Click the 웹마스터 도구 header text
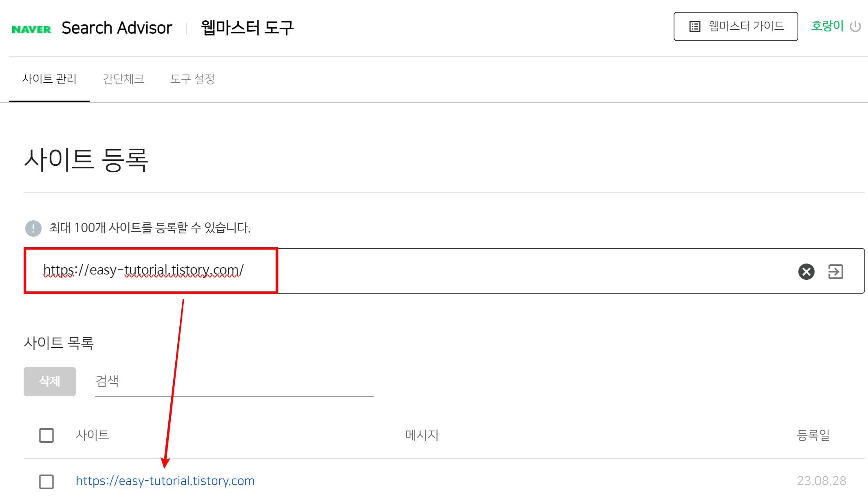The image size is (868, 501). point(246,27)
